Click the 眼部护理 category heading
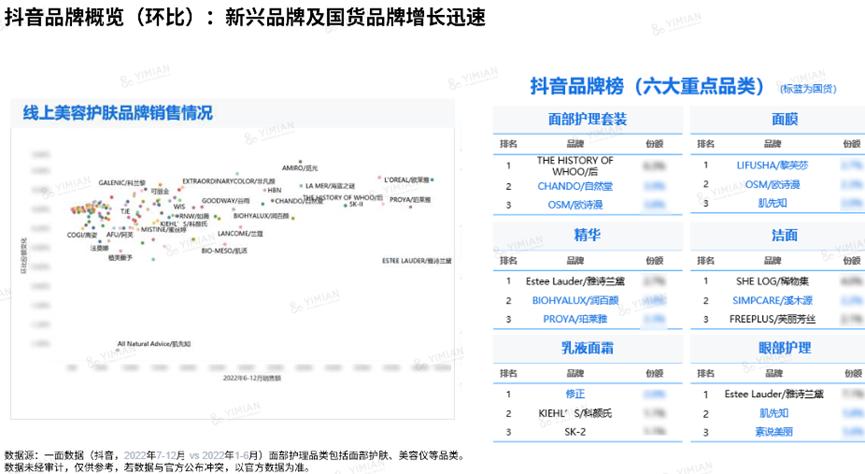This screenshot has height=474, width=865. coord(784,348)
